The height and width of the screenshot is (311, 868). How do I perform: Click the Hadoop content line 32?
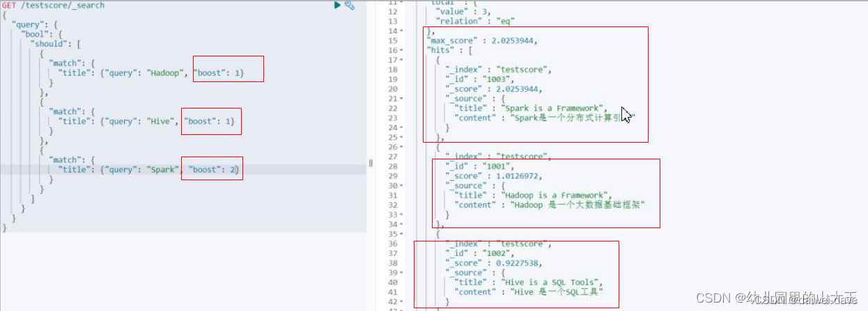pos(550,205)
